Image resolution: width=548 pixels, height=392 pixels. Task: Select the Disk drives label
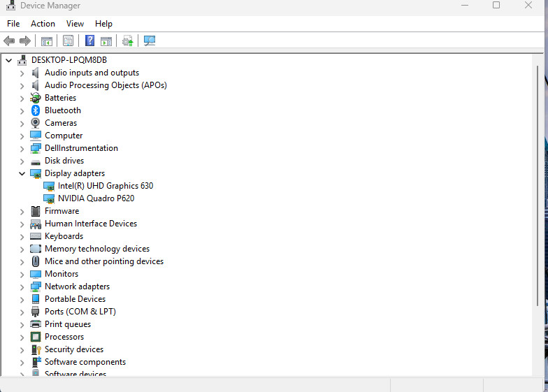(64, 161)
